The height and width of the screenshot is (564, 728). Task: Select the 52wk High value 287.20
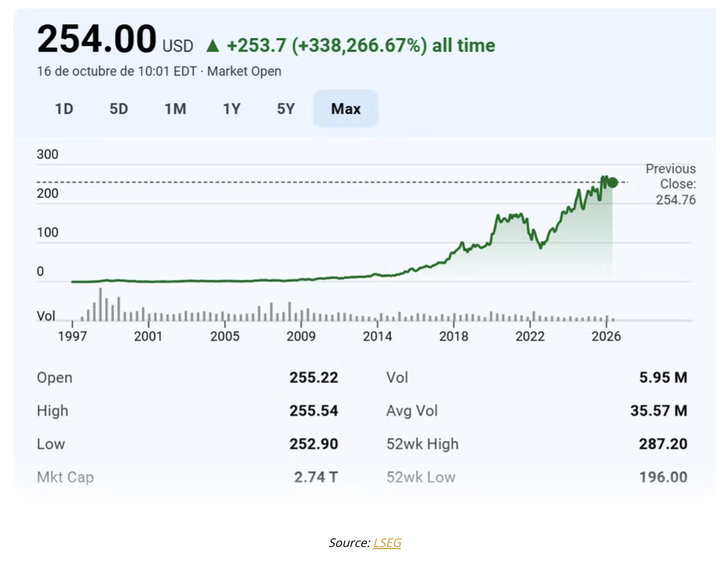[x=663, y=444]
